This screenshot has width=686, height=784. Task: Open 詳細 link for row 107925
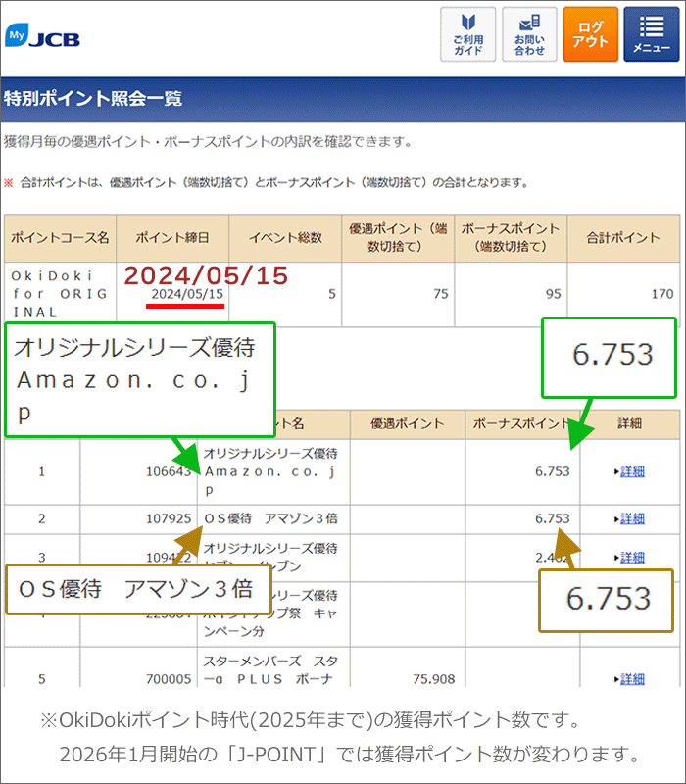pos(632,519)
